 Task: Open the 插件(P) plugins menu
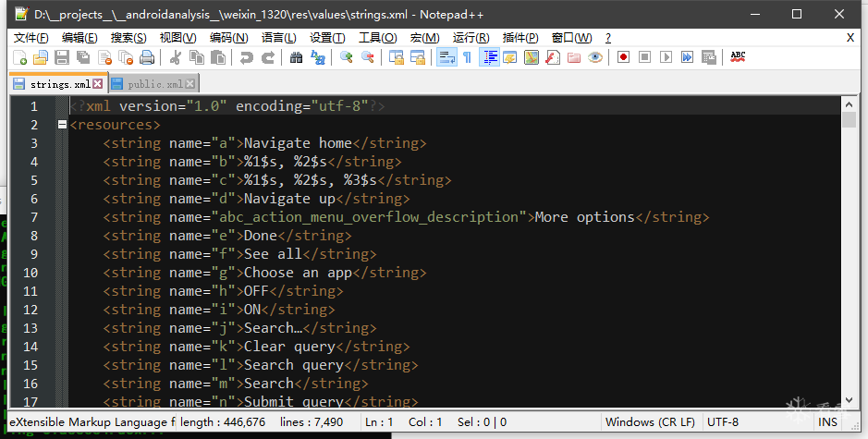coord(520,38)
